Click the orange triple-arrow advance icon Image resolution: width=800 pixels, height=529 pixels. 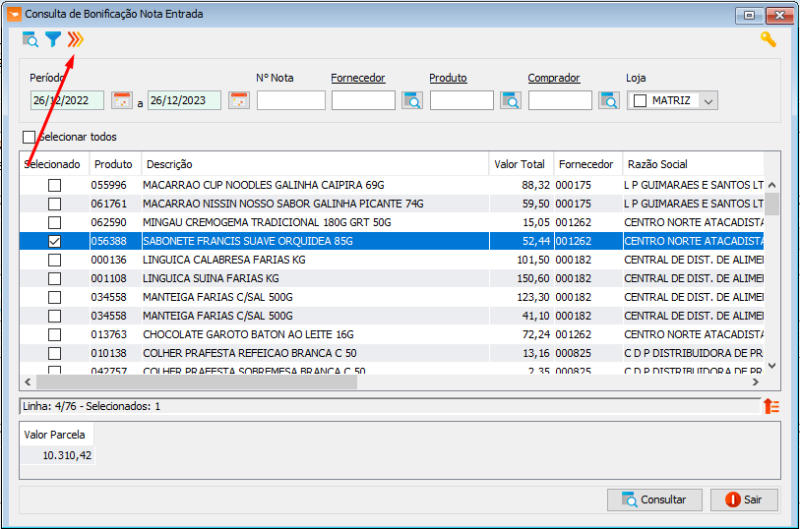click(76, 39)
